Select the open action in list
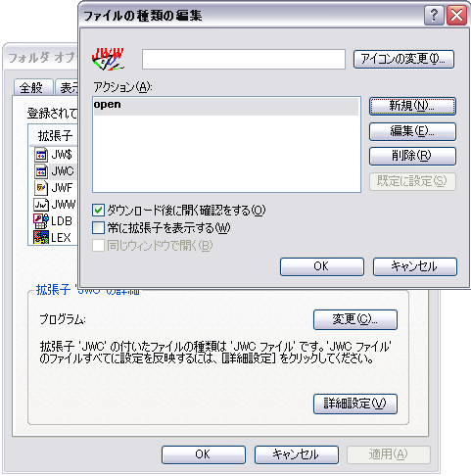This screenshot has width=471, height=476. (x=226, y=107)
